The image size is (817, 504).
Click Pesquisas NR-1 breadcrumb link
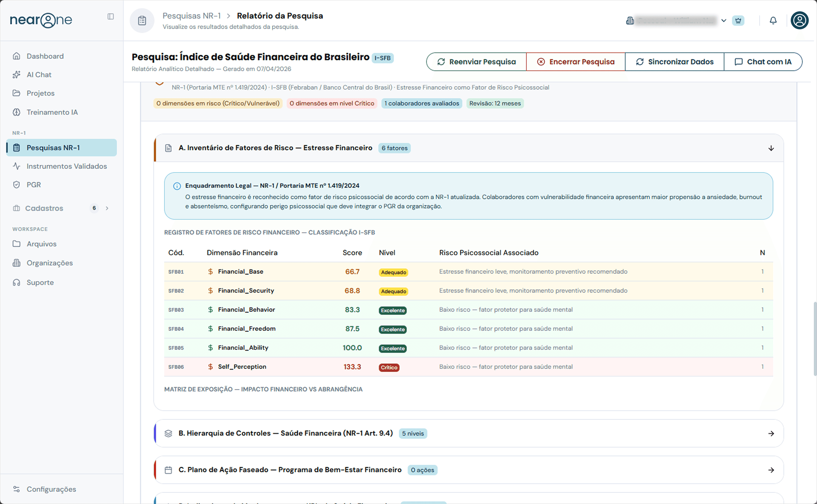(x=191, y=16)
